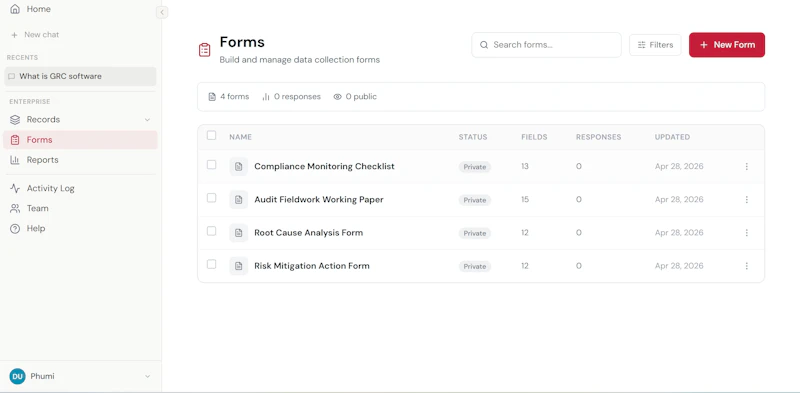
Task: Click Private badge on Audit Fieldwork Working Paper row
Action: 474,200
